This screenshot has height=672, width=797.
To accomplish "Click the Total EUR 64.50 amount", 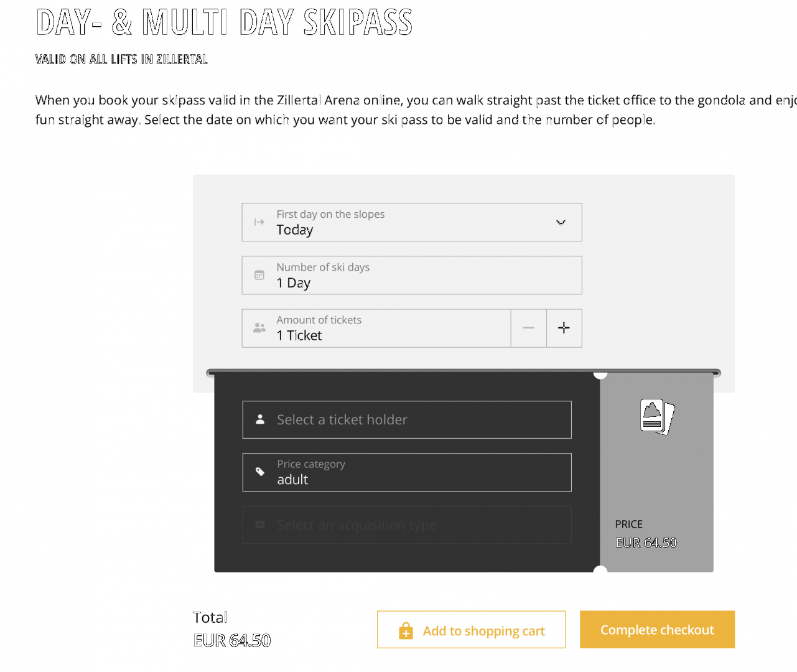I will point(232,640).
